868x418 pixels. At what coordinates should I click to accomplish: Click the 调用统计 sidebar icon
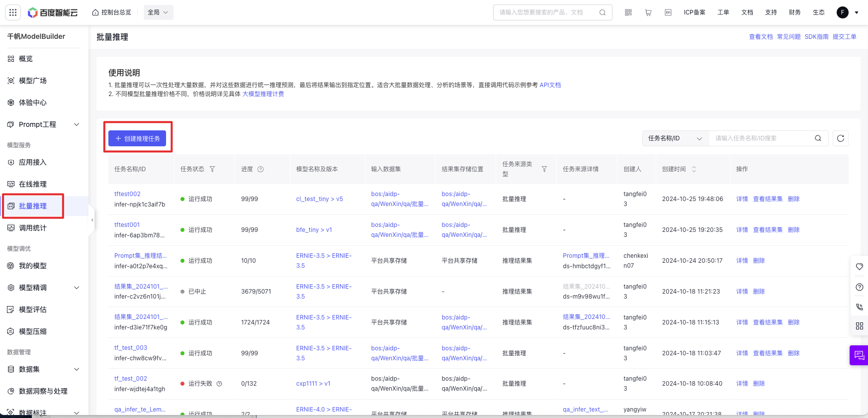(x=11, y=228)
